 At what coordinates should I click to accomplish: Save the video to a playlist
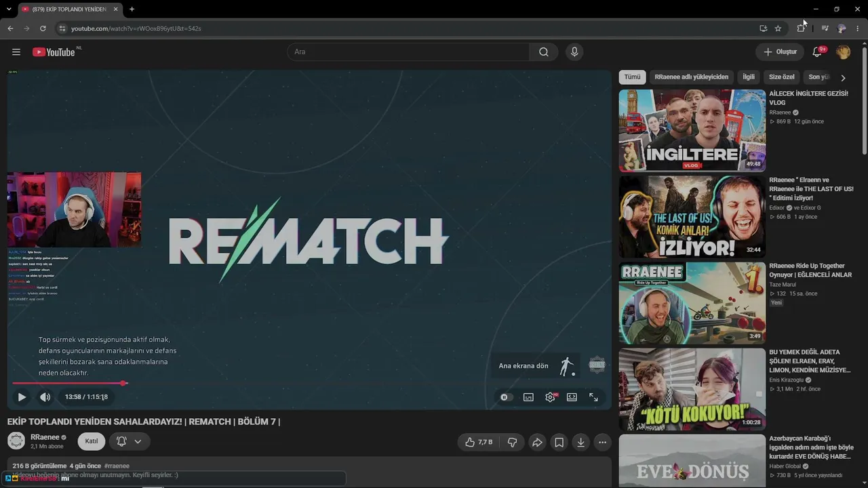(559, 442)
